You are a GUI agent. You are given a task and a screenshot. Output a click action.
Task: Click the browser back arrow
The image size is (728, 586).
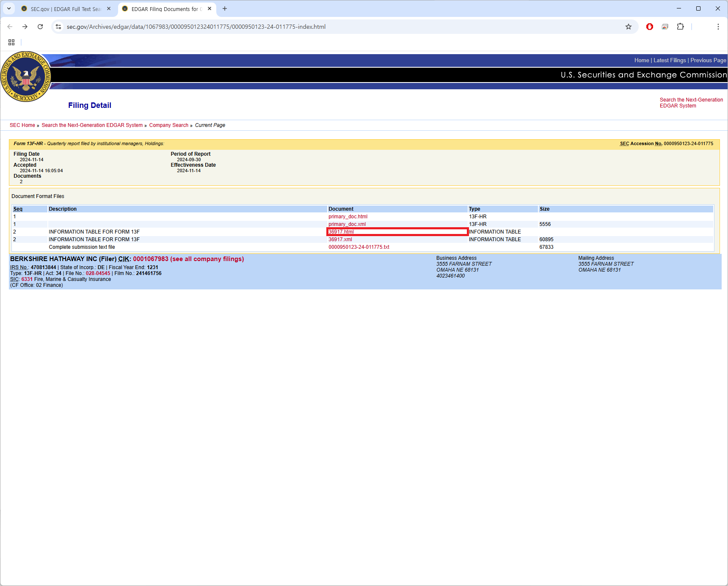point(10,27)
